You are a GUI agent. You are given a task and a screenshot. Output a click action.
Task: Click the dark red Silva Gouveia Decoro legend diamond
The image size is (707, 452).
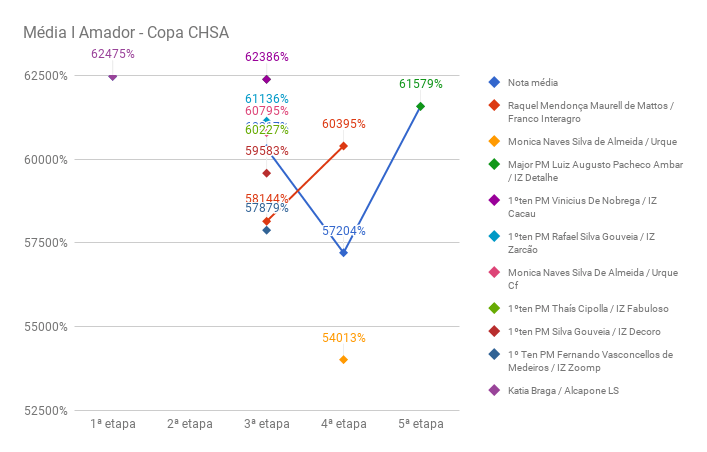(x=494, y=331)
